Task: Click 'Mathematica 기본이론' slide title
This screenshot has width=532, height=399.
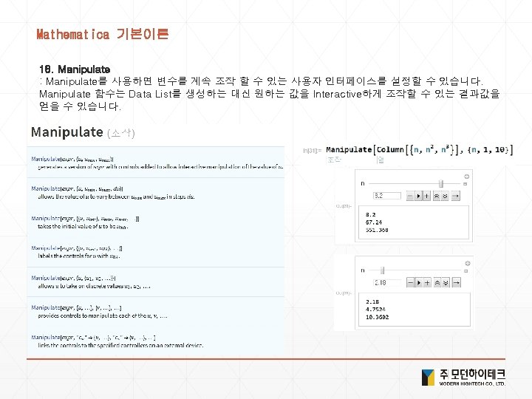Action: [103, 34]
